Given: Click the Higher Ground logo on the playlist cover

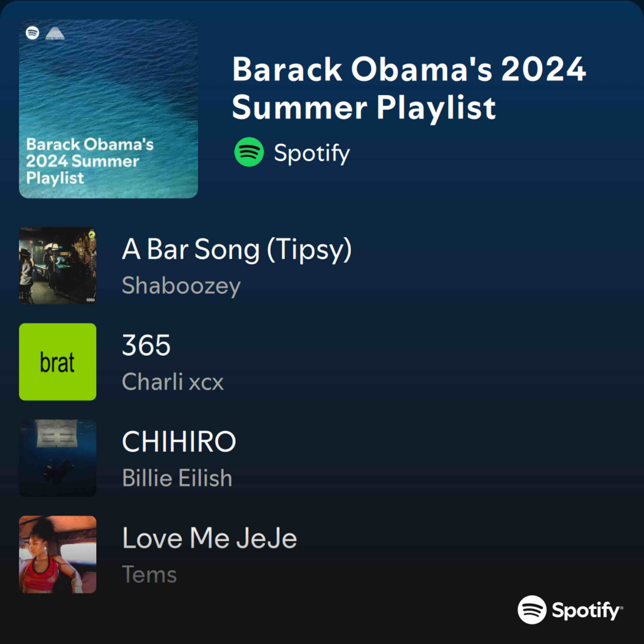Looking at the screenshot, I should 55,33.
